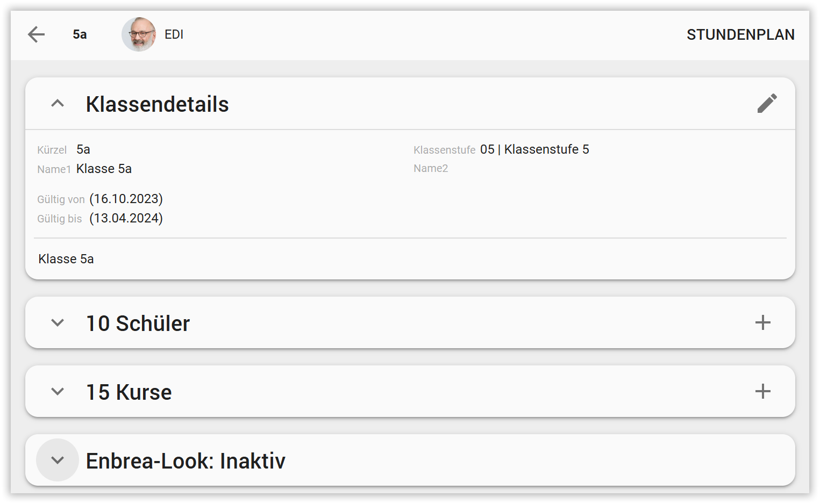This screenshot has width=820, height=504.
Task: Add a student with the plus icon
Action: pos(762,322)
